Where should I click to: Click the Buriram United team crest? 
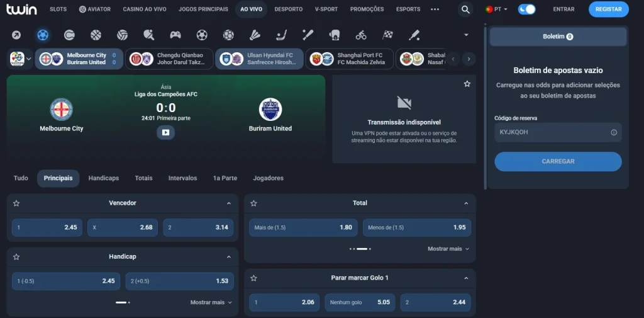click(270, 110)
